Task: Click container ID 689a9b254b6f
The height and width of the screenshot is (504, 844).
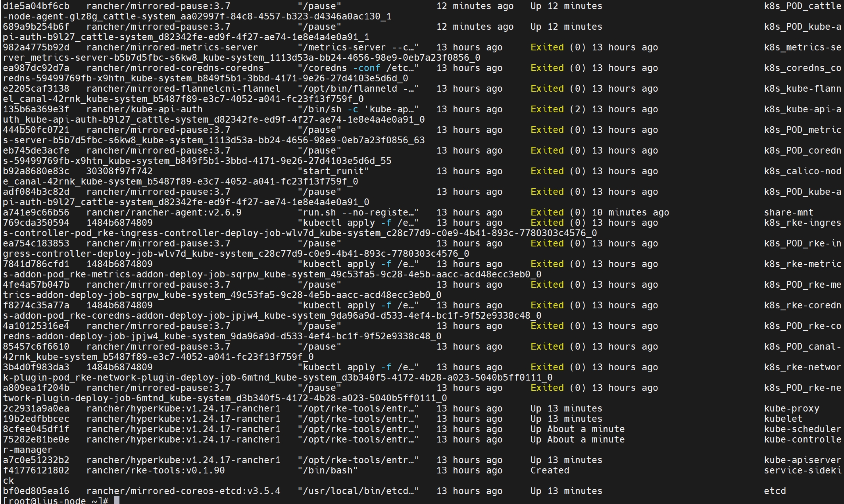Action: 36,27
